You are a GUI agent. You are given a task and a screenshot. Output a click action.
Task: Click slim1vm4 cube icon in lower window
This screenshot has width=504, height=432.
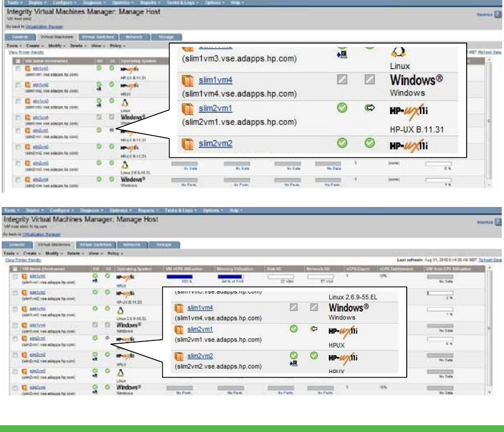(24, 326)
